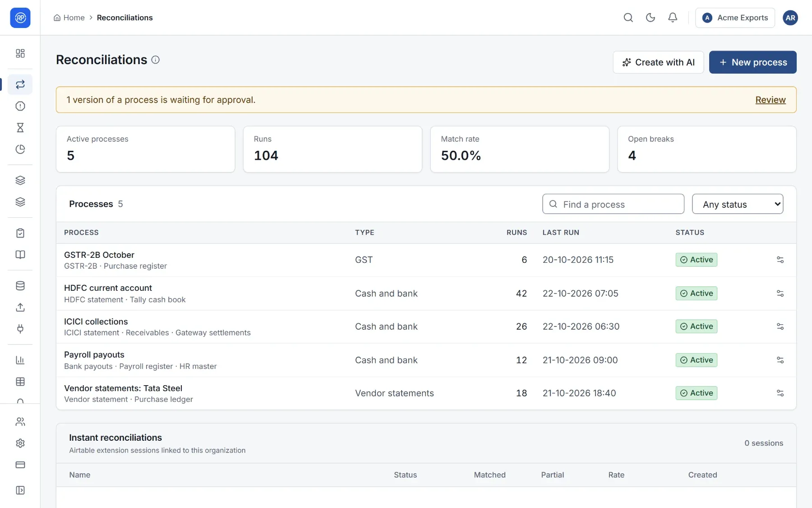This screenshot has height=508, width=812.
Task: Click the Review link in approval banner
Action: [770, 100]
